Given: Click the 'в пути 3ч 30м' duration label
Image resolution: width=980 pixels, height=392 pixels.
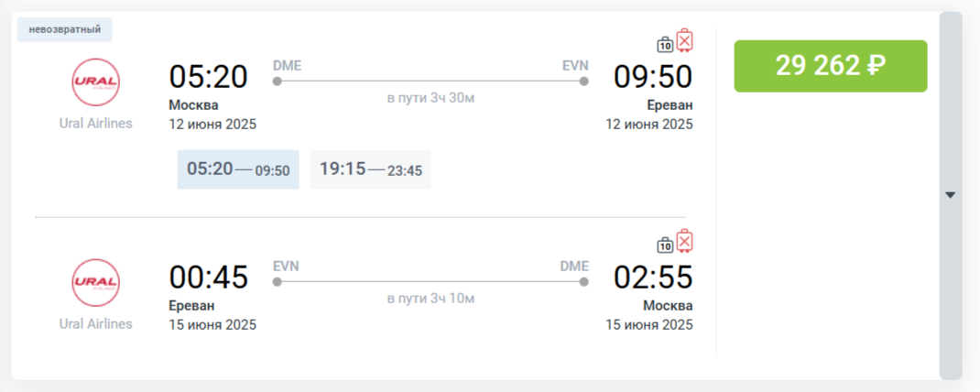Looking at the screenshot, I should click(x=430, y=97).
